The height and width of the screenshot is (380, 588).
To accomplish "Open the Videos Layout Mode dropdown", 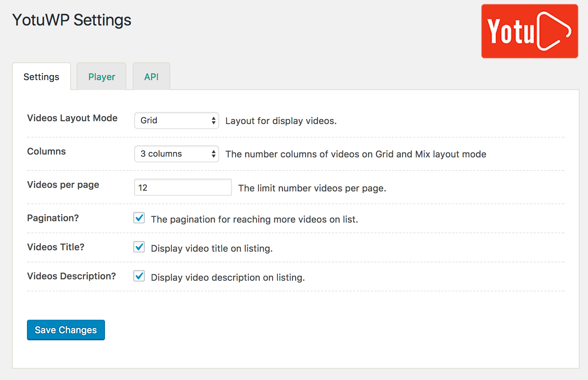I will [177, 121].
